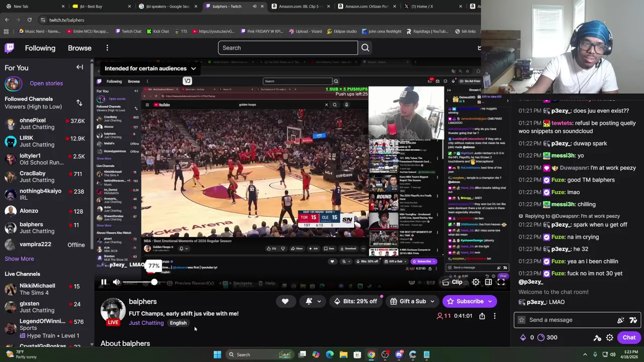This screenshot has height=362, width=644.
Task: Open the Open stories link
Action: [46, 83]
